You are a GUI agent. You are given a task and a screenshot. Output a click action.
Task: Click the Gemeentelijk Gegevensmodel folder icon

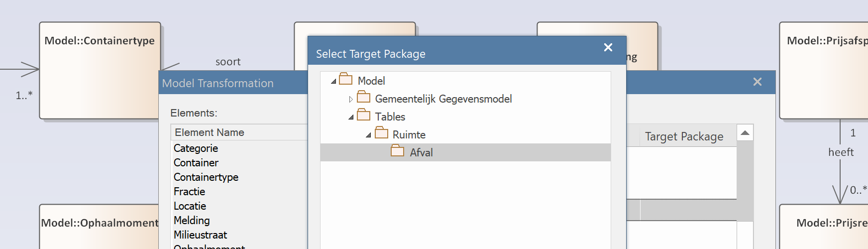tap(363, 98)
